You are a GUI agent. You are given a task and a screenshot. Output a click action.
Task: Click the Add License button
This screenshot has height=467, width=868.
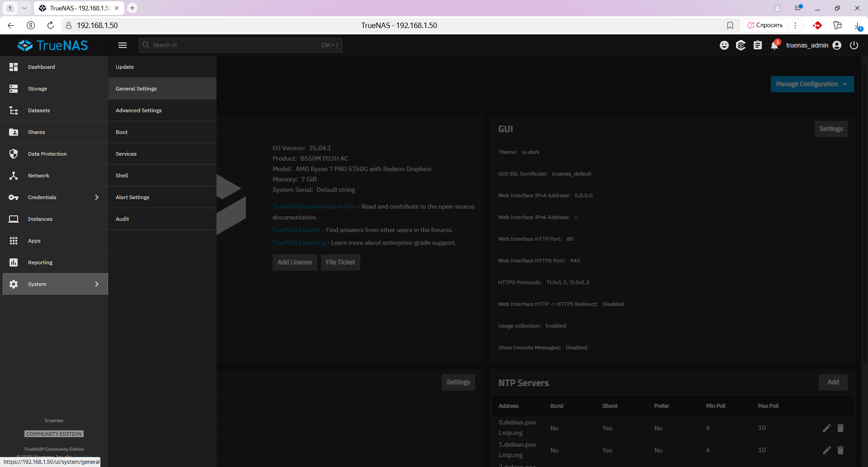(x=295, y=262)
